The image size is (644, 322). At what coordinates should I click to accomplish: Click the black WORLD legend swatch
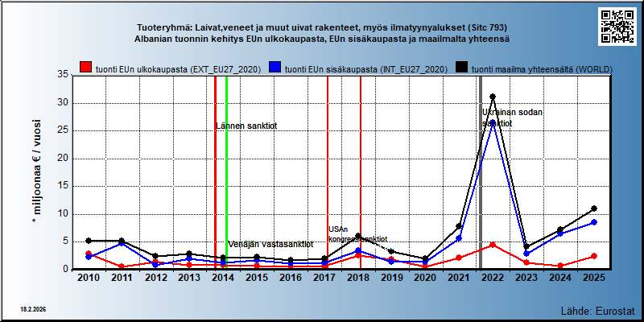tap(462, 68)
